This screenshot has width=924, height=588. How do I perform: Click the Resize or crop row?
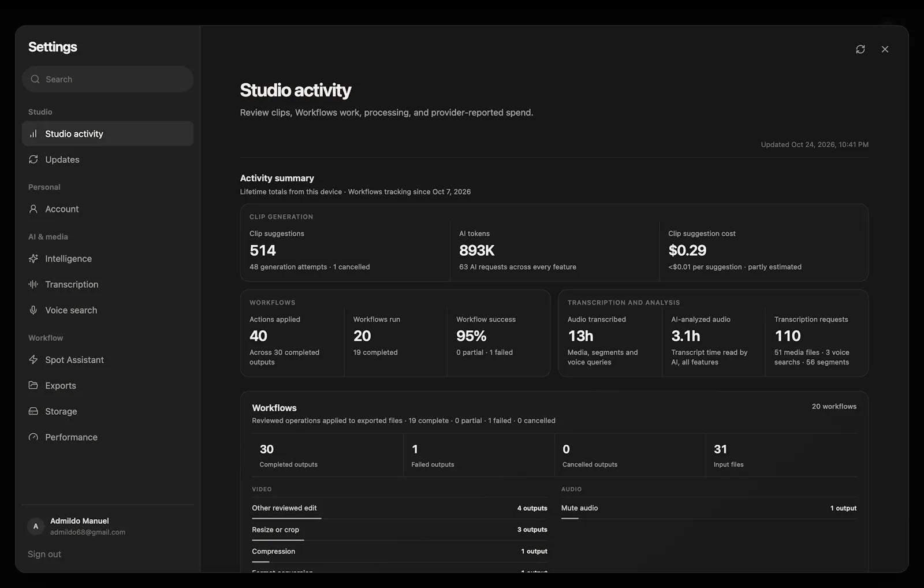pos(400,530)
